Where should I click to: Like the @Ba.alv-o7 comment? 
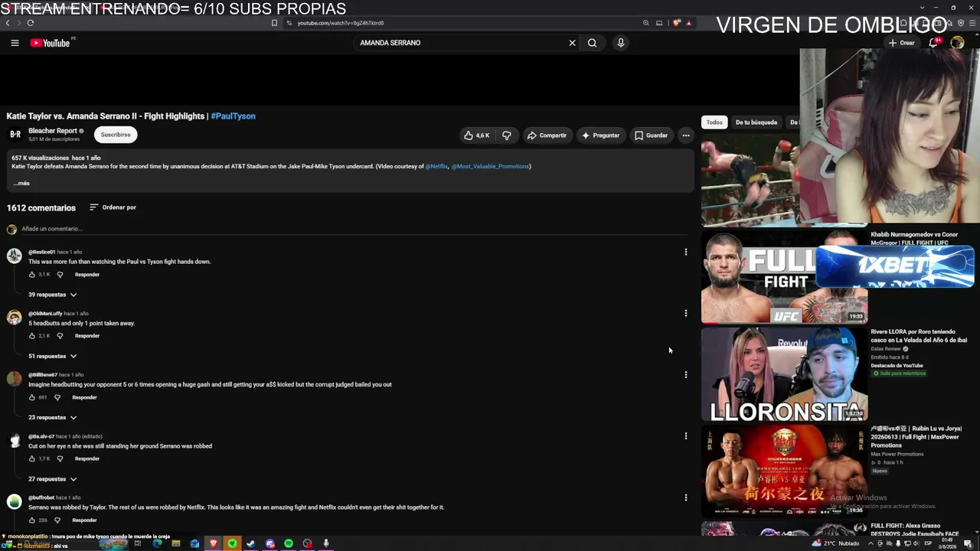32,458
